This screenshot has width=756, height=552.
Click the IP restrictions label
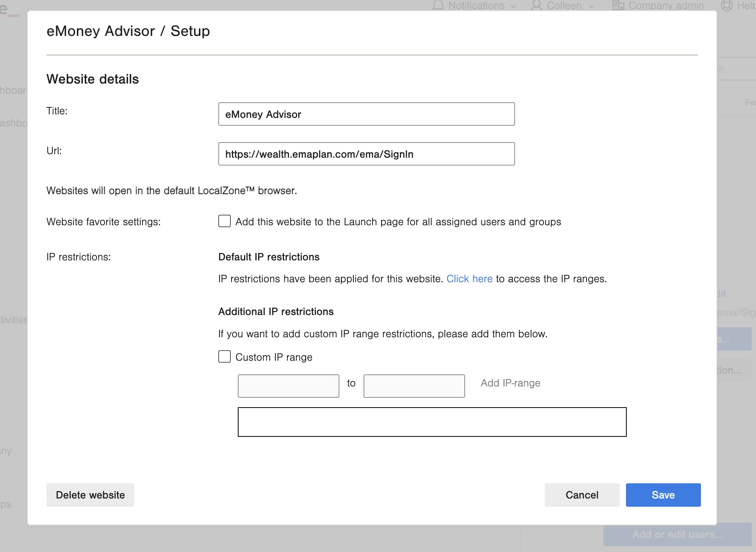[x=78, y=257]
